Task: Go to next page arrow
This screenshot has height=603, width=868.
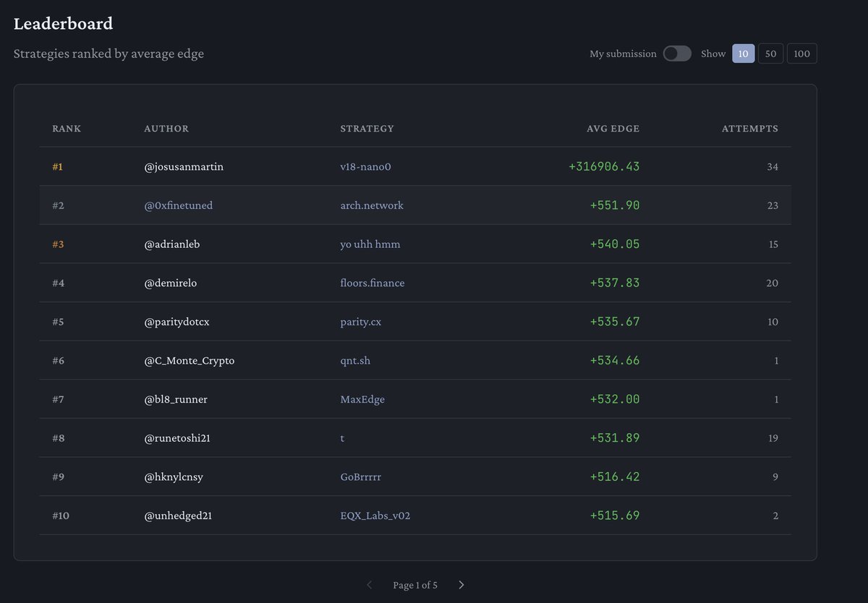Action: click(x=461, y=585)
